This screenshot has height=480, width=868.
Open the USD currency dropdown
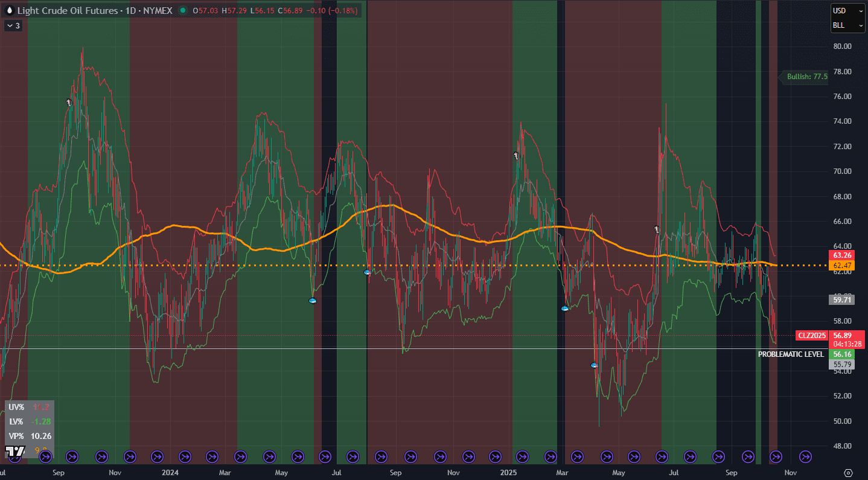pos(847,10)
